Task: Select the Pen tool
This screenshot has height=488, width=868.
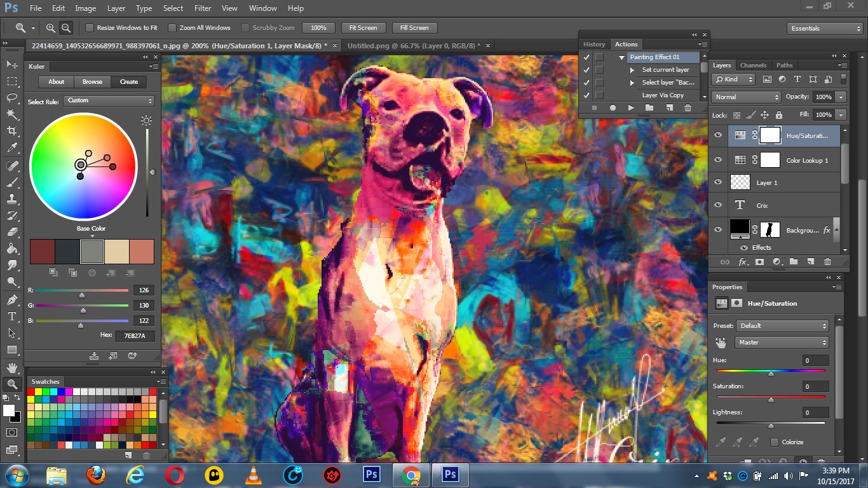Action: (11, 299)
